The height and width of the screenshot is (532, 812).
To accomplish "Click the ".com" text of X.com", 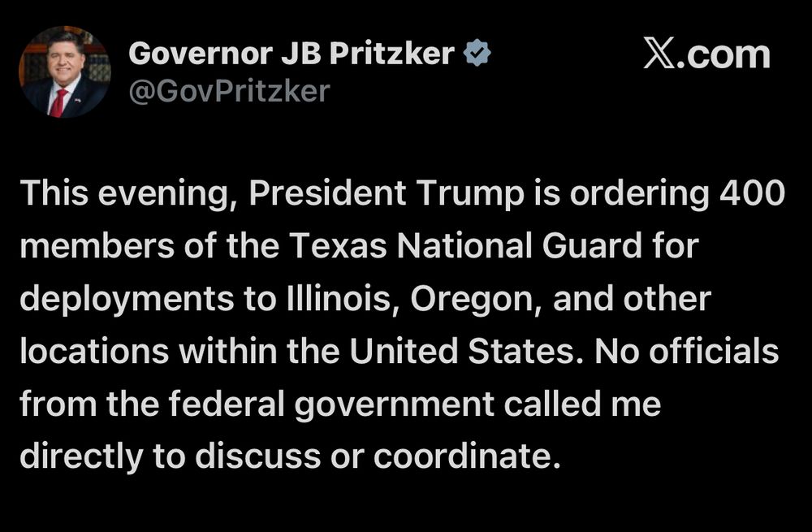I will [x=724, y=55].
